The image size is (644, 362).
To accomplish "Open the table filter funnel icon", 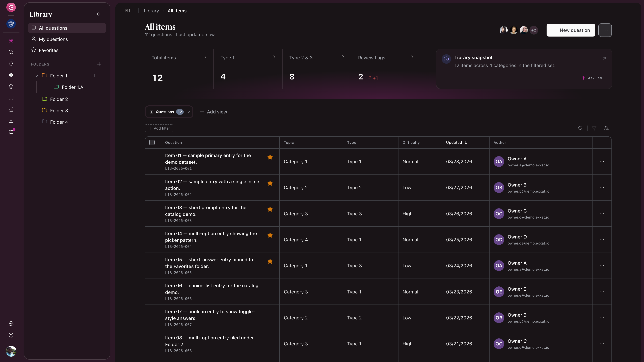I will (594, 128).
